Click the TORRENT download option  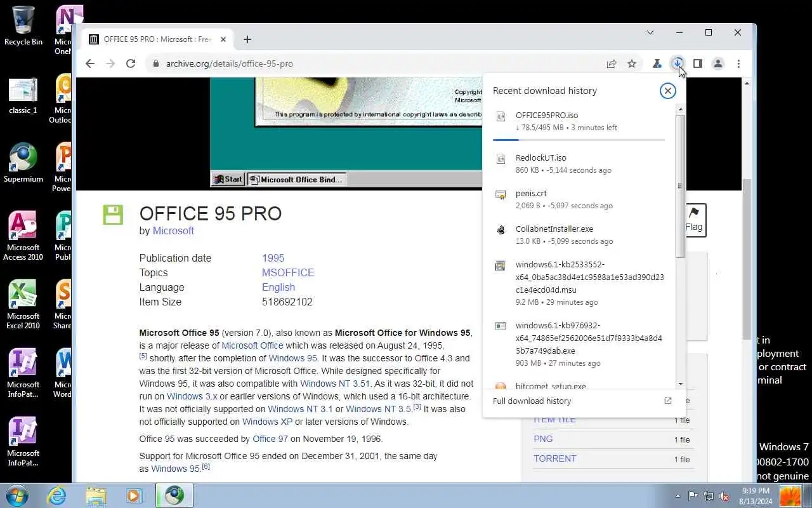(x=555, y=458)
